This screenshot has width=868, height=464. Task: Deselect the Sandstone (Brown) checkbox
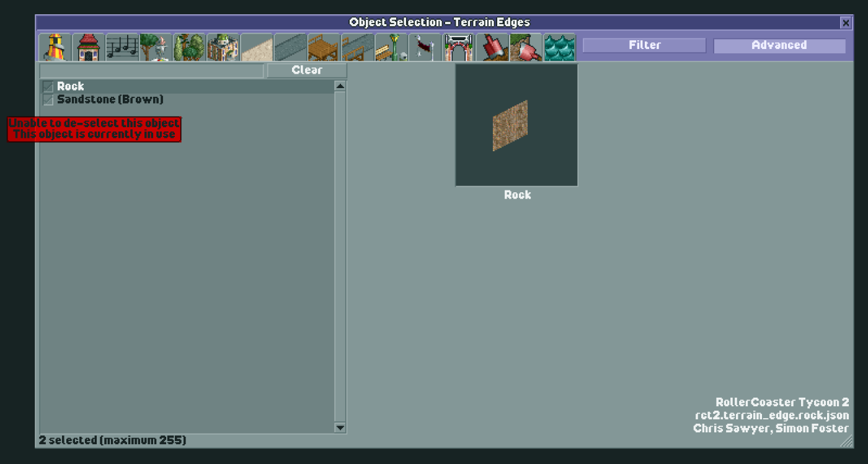click(x=48, y=99)
